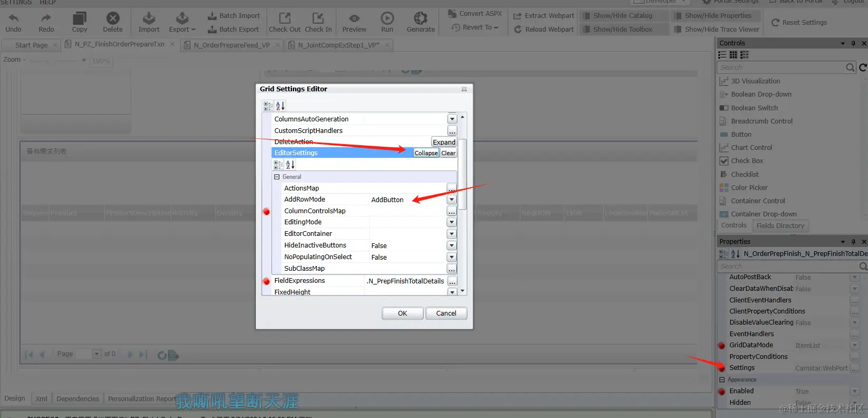Click the Categorized icon in Grid Settings Editor

point(268,106)
